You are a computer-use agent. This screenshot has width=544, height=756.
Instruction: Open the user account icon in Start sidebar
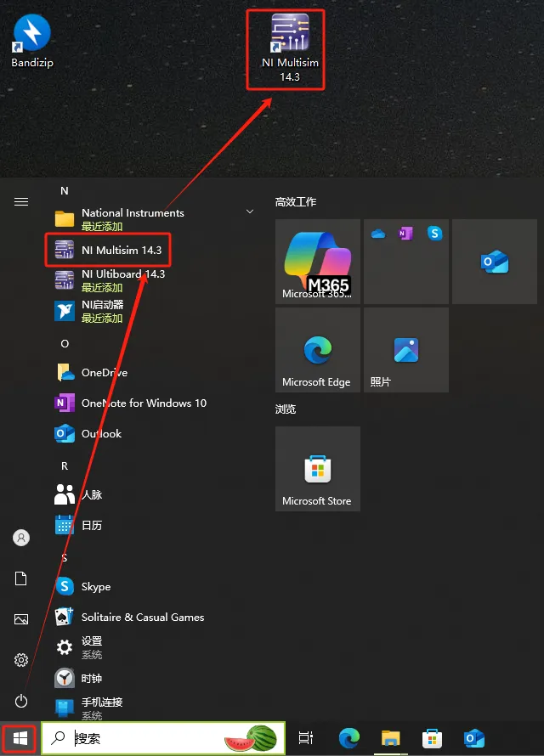coord(21,538)
